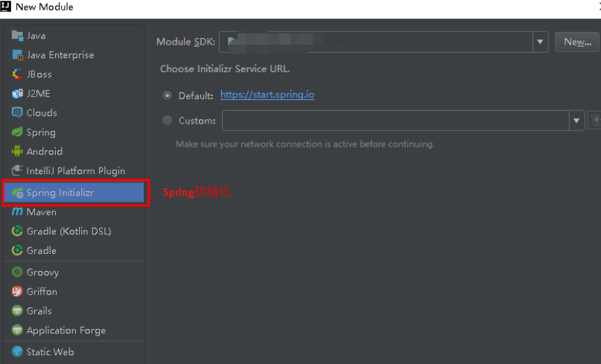Click the New... SDK button
This screenshot has height=364, width=601.
pyautogui.click(x=577, y=42)
